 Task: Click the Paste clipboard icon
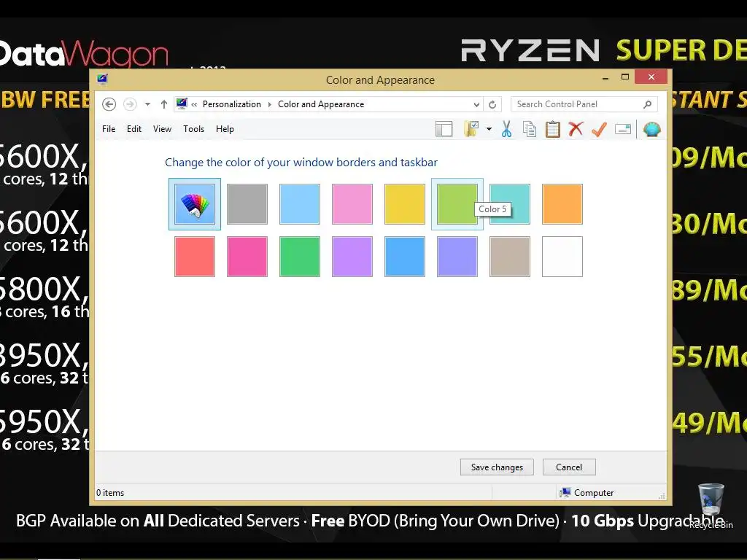click(x=553, y=129)
